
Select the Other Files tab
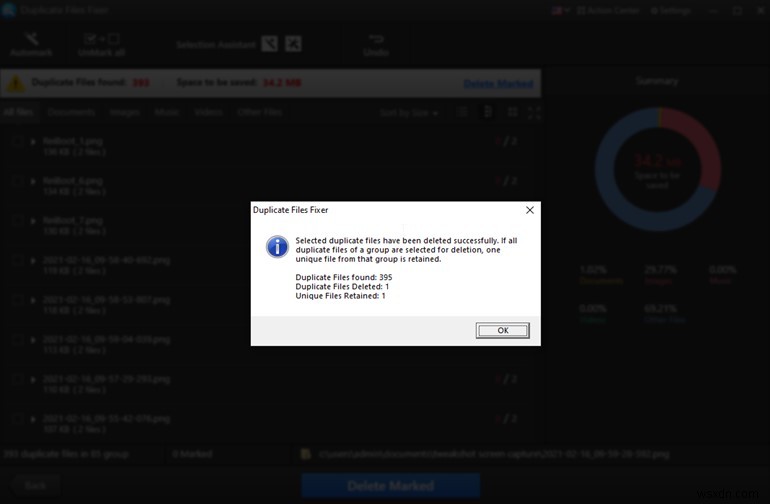(x=259, y=112)
